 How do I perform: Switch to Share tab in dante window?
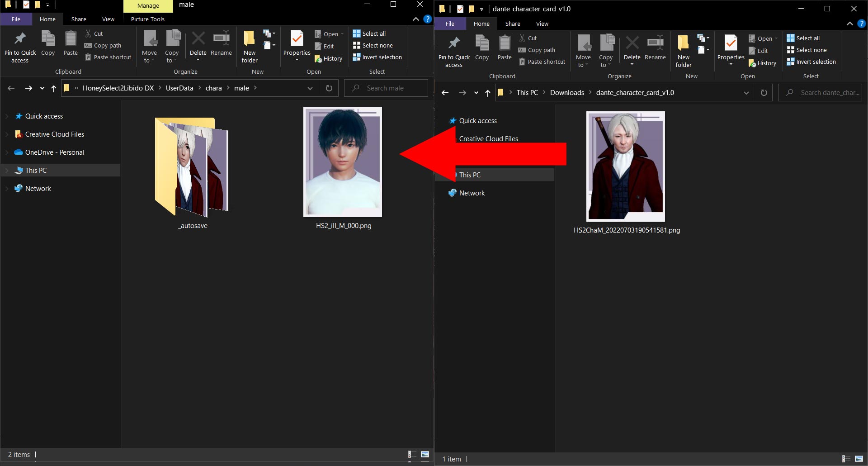[513, 24]
